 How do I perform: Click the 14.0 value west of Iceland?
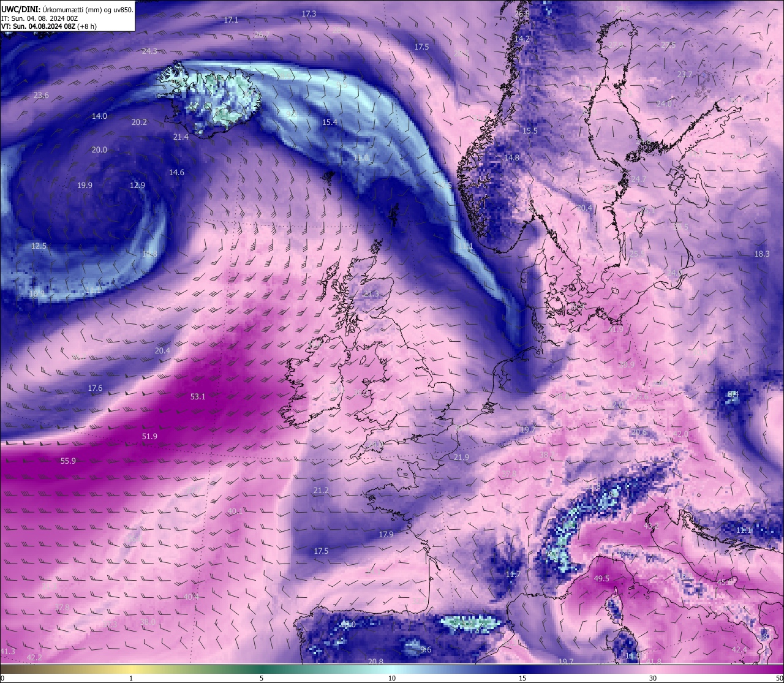(99, 116)
